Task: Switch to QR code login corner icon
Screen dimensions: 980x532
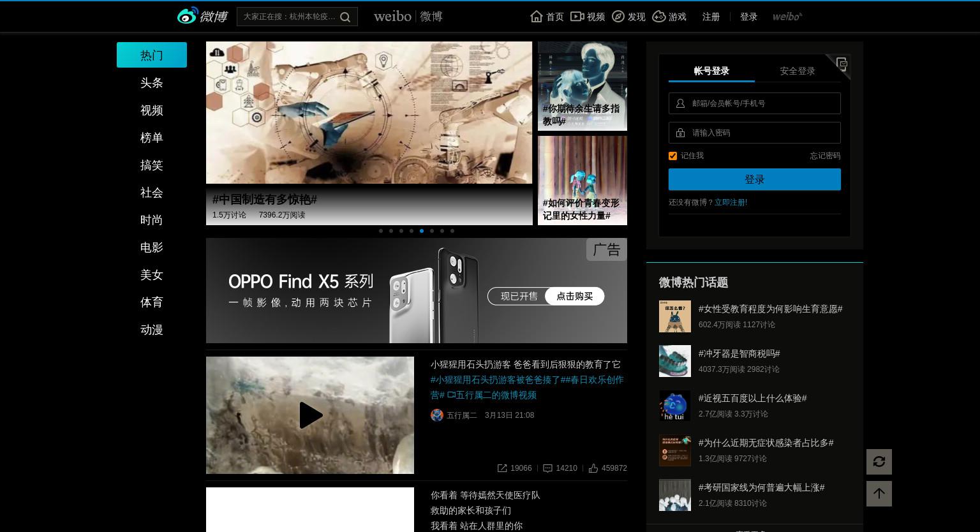Action: pyautogui.click(x=841, y=64)
